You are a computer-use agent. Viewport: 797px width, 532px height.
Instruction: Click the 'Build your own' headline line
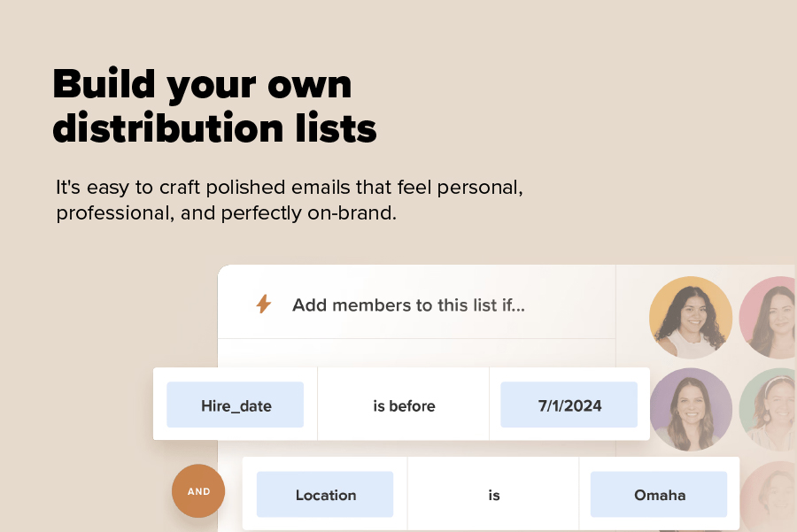[202, 84]
